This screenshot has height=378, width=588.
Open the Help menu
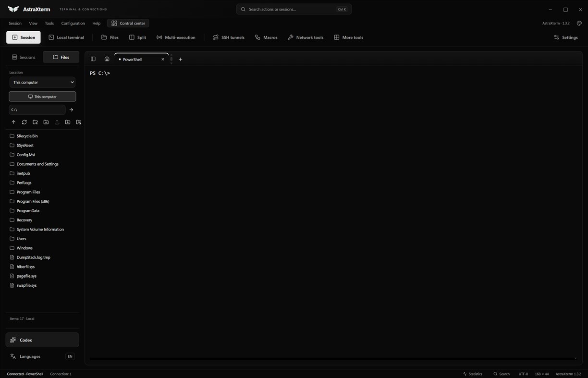click(x=97, y=23)
